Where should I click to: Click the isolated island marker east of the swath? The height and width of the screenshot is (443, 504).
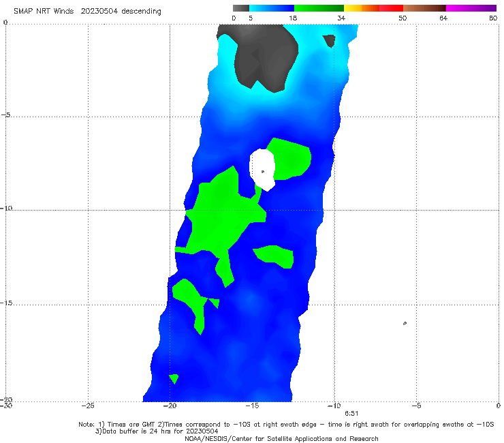pyautogui.click(x=405, y=323)
